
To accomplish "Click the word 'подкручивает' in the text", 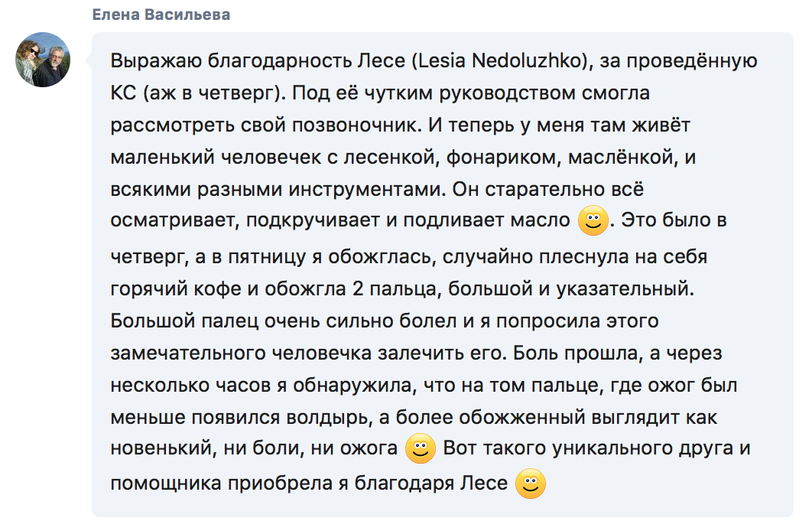I will coord(313,220).
